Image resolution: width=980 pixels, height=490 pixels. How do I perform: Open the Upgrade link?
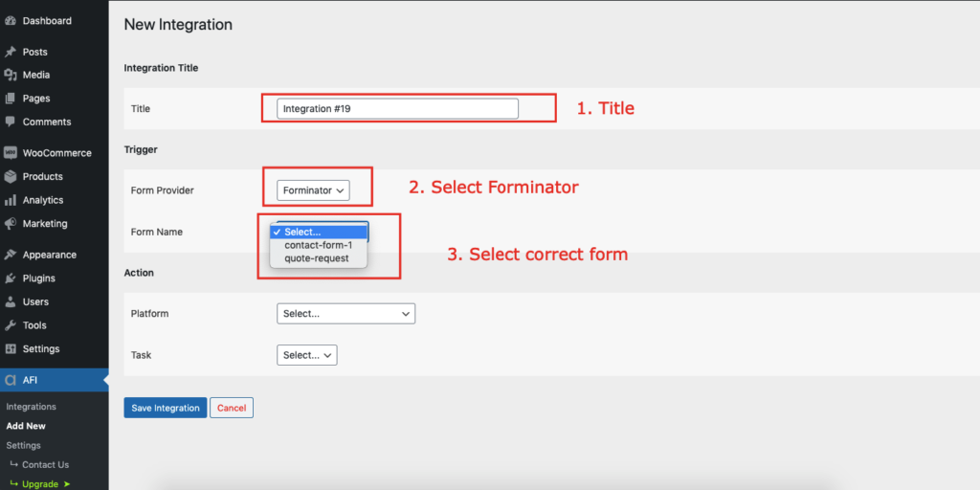pyautogui.click(x=40, y=483)
